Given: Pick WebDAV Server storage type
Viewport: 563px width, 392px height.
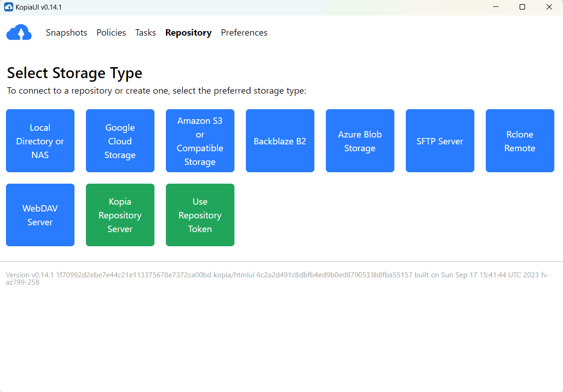Looking at the screenshot, I should point(40,215).
